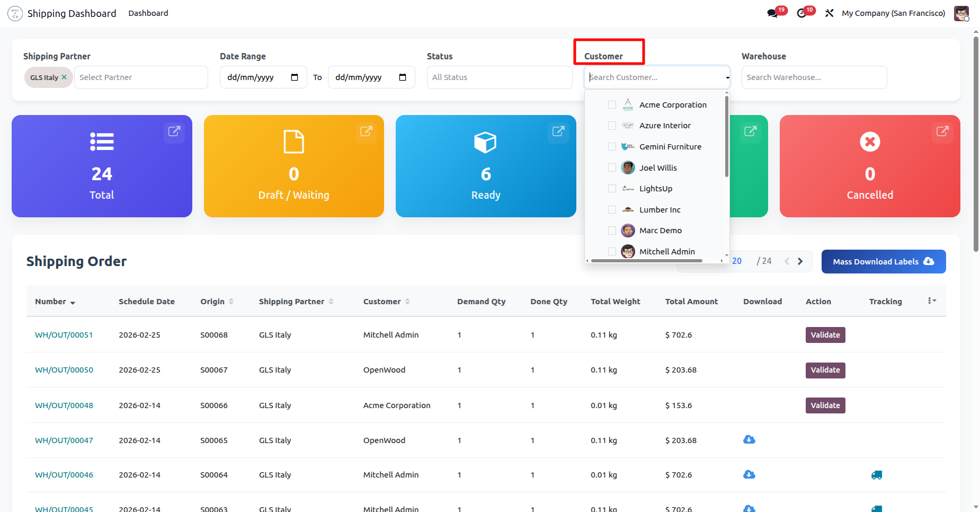Viewport: 980px width, 512px height.
Task: Open external link icon on Cancelled card
Action: pyautogui.click(x=942, y=131)
